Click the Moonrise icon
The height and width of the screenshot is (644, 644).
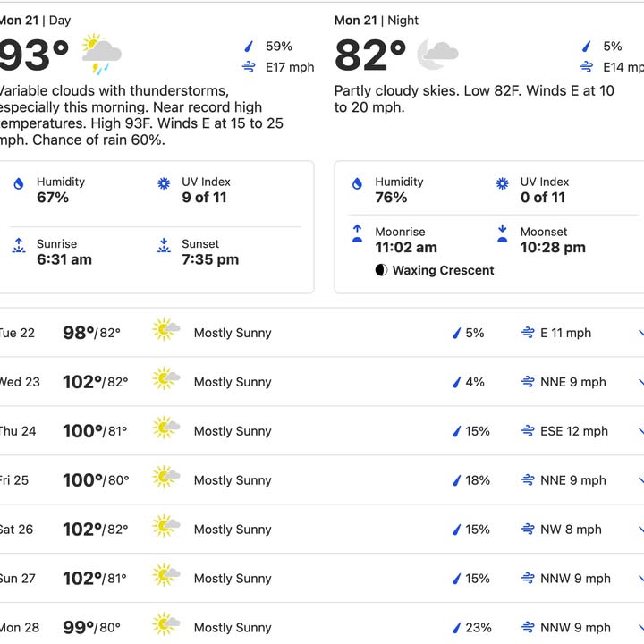tap(357, 233)
